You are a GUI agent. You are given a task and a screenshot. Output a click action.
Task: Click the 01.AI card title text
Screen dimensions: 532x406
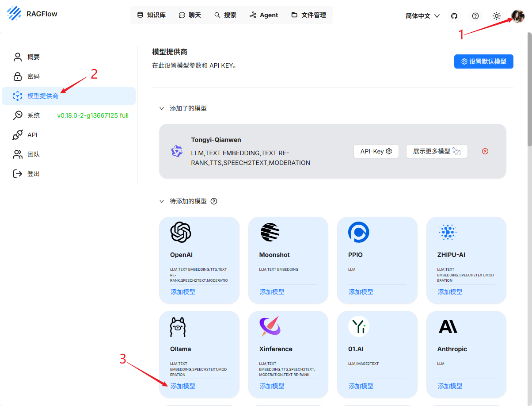(356, 349)
